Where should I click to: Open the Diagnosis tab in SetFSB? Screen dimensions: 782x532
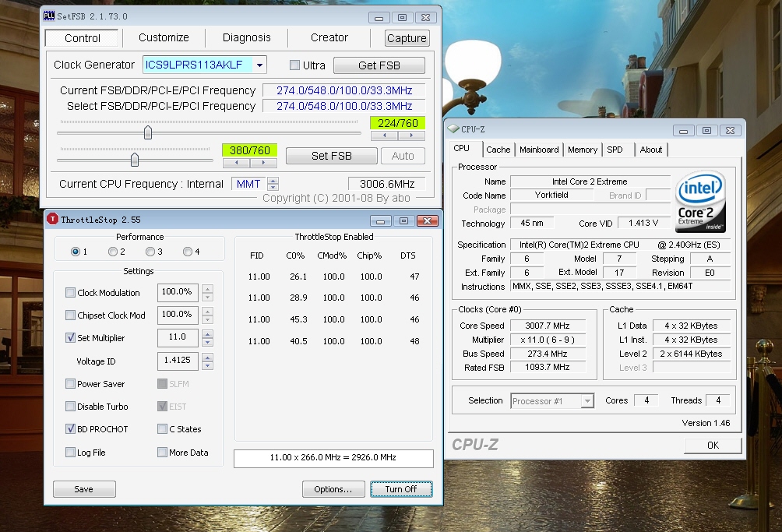tap(246, 38)
